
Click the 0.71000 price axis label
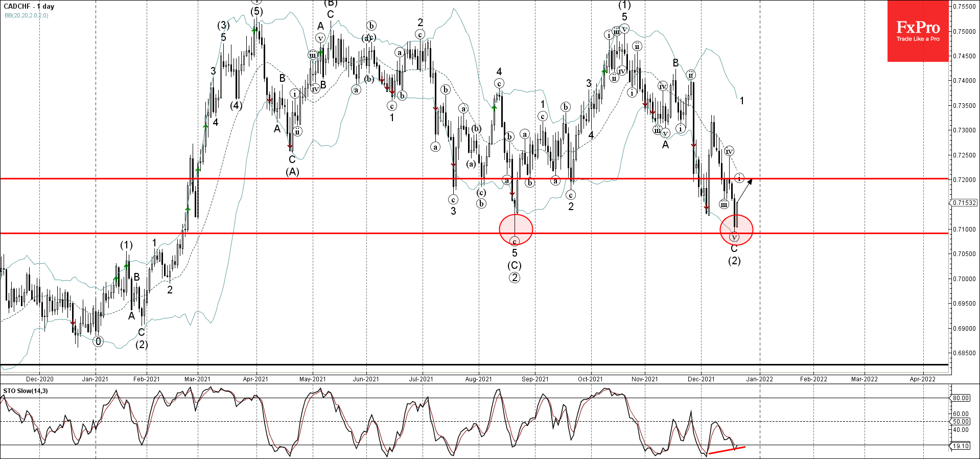964,229
